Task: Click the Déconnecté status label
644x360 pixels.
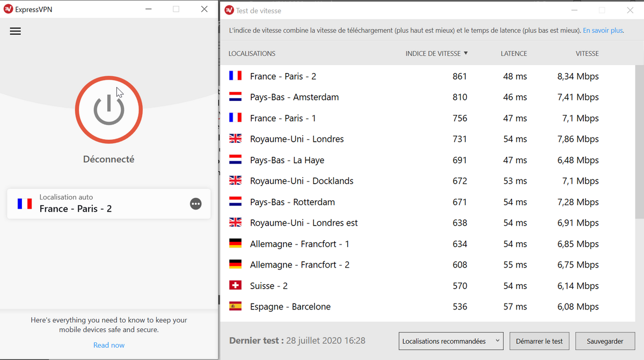Action: click(109, 160)
